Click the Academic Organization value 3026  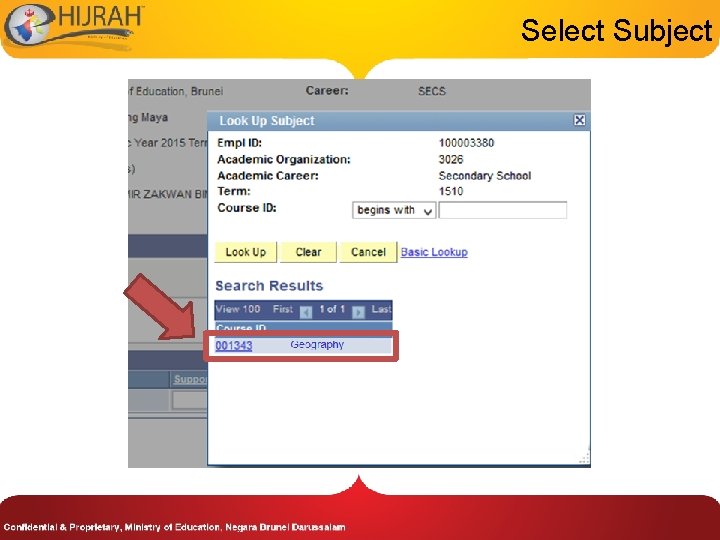tap(451, 159)
